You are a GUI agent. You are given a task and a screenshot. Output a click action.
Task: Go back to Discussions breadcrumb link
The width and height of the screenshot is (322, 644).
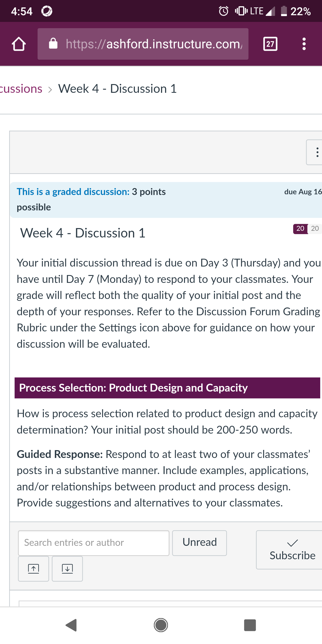pyautogui.click(x=21, y=89)
